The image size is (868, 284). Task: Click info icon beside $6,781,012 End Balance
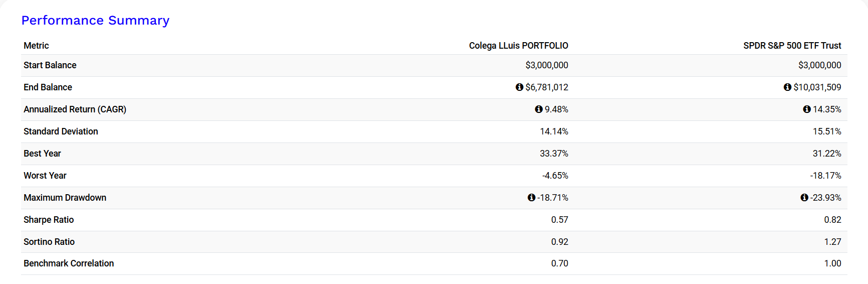(x=519, y=87)
